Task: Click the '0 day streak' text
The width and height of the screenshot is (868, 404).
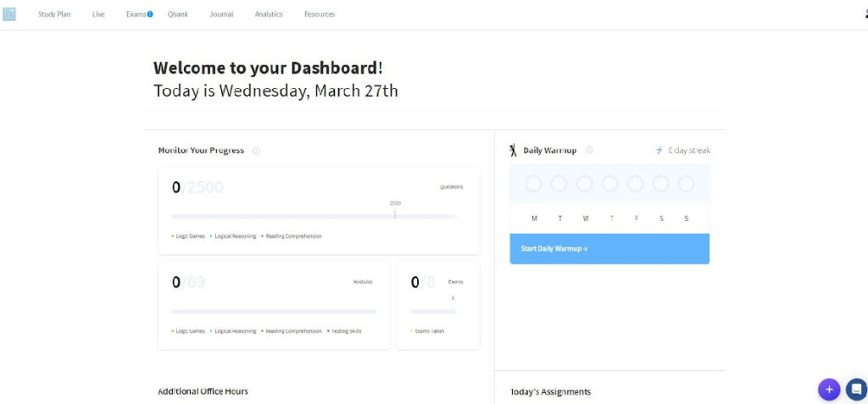Action: click(x=689, y=150)
